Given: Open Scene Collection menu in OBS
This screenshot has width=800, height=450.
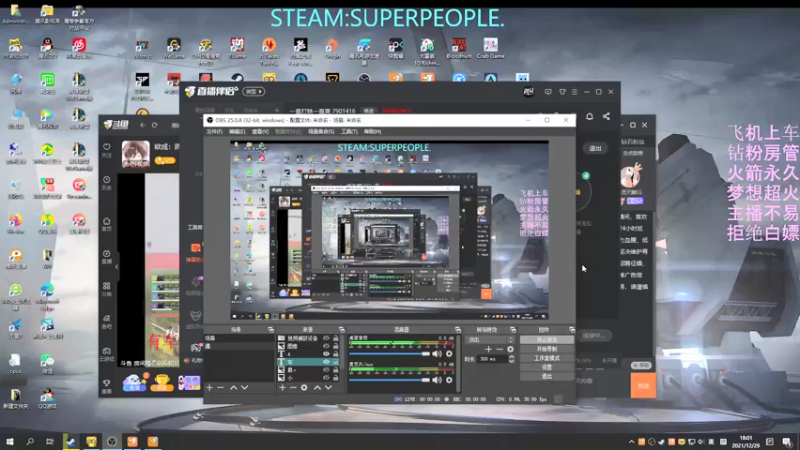Looking at the screenshot, I should [321, 132].
